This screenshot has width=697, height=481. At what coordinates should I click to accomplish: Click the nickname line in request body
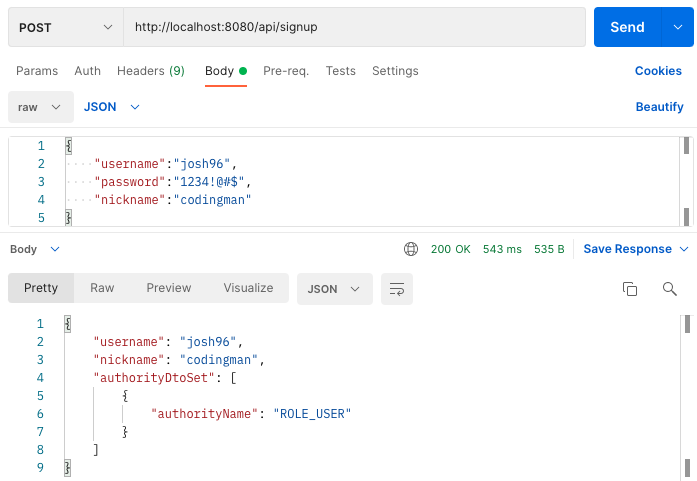pyautogui.click(x=172, y=200)
